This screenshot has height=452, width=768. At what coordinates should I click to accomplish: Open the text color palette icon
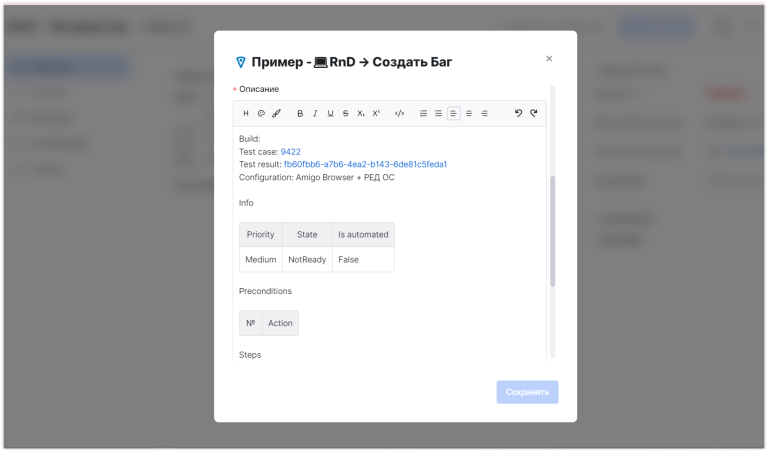pos(261,114)
